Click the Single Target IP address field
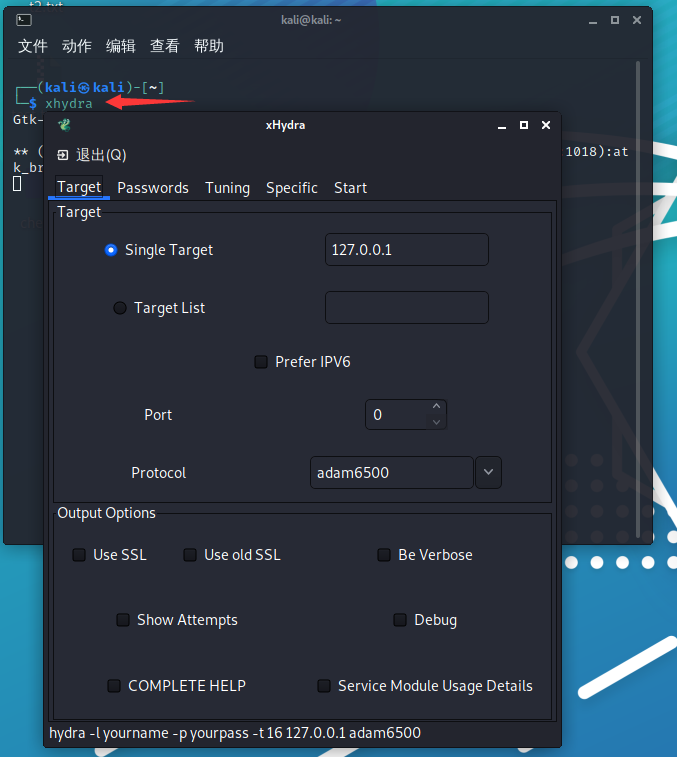677x757 pixels. (406, 250)
